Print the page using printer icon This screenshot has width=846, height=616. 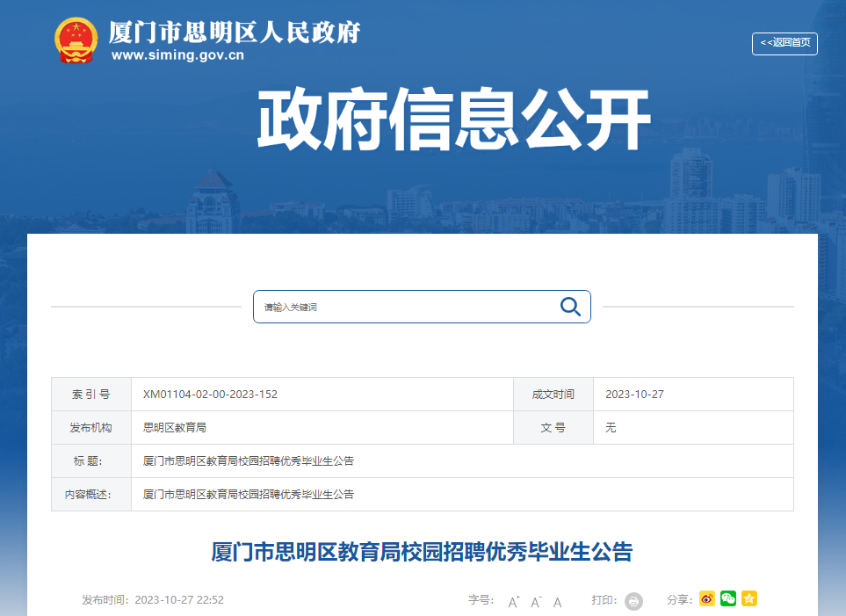[x=633, y=601]
